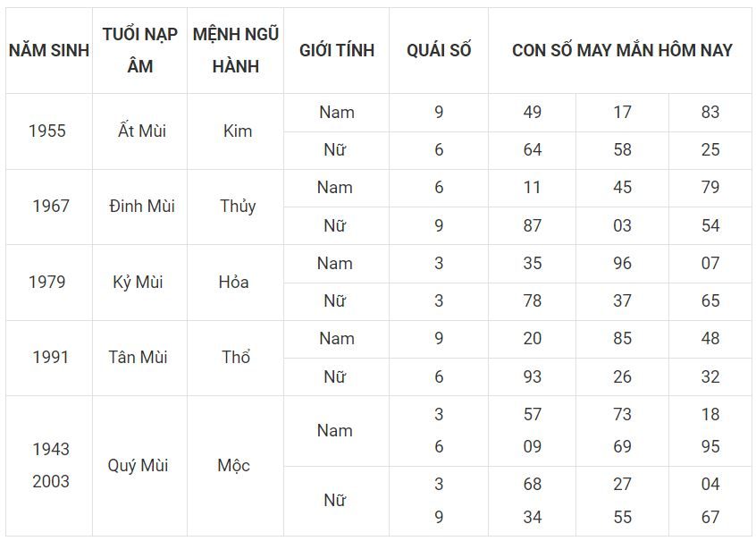Select the 2003 birth year text
The width and height of the screenshot is (756, 541).
coord(51,482)
